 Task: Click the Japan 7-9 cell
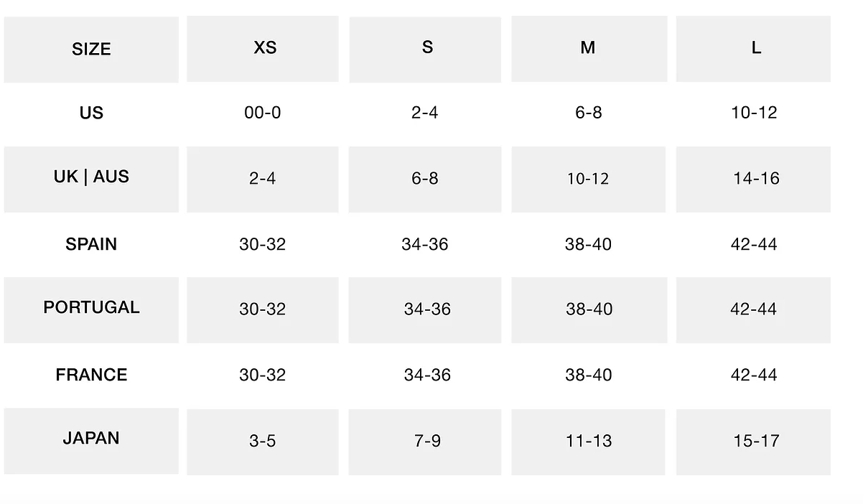[x=425, y=442]
